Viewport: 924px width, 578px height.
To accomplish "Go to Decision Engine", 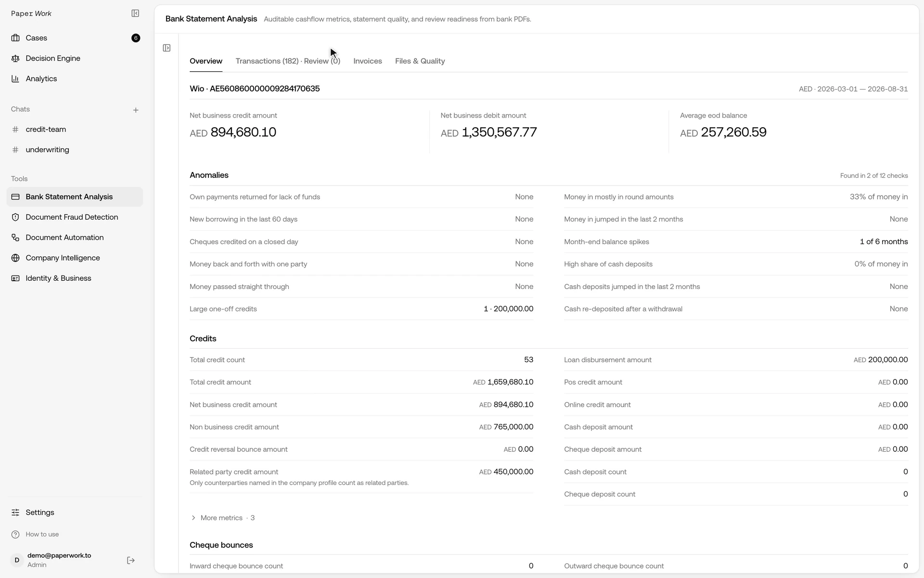I will click(75, 58).
